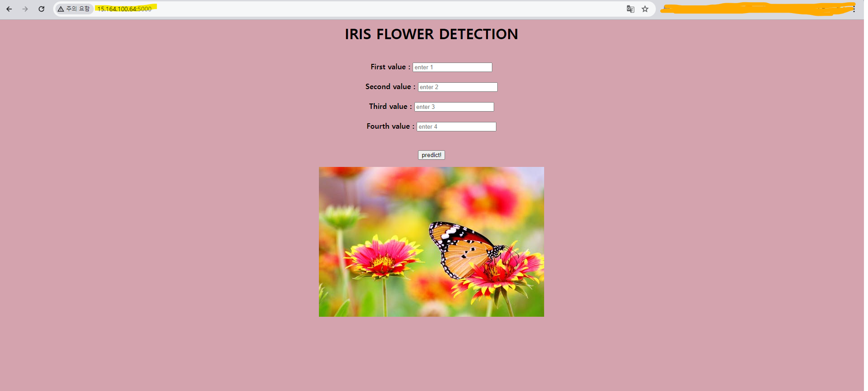Click the 'First value :' label
Image resolution: width=868 pixels, height=391 pixels.
[391, 67]
